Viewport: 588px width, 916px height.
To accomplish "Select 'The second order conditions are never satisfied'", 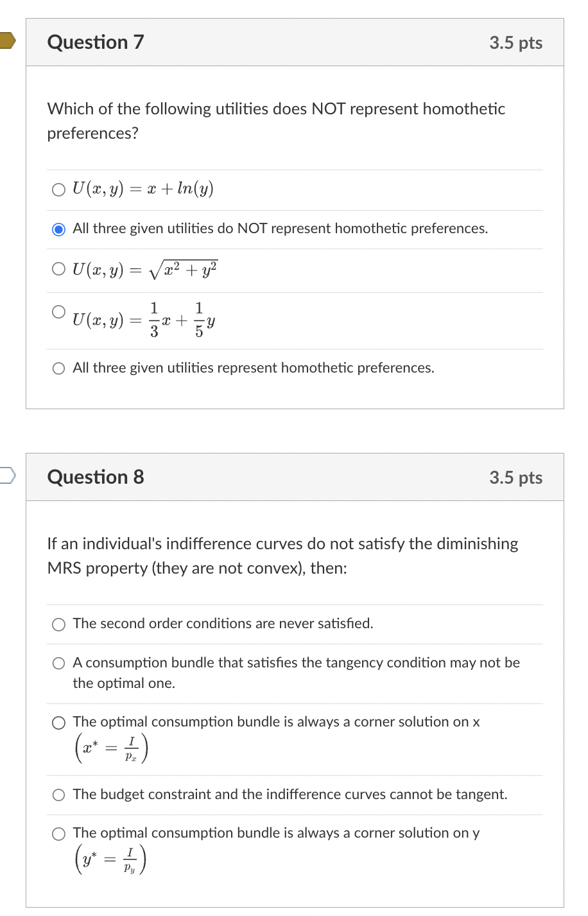I will point(58,624).
